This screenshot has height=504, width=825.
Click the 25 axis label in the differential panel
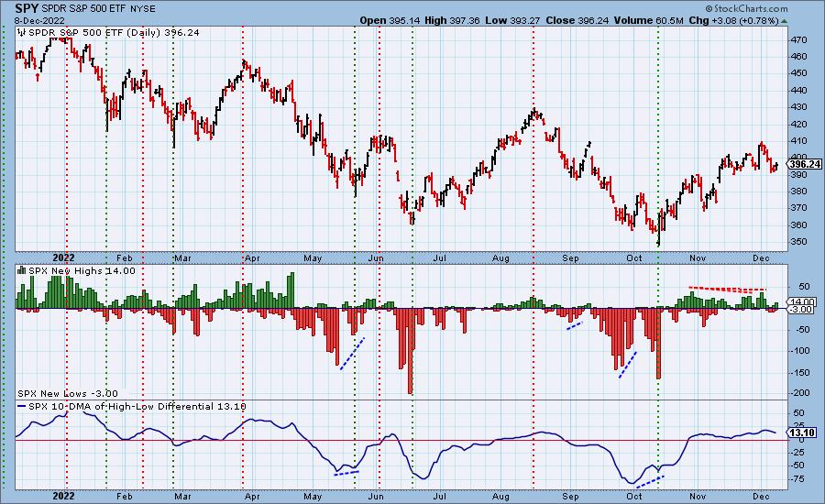pyautogui.click(x=800, y=425)
